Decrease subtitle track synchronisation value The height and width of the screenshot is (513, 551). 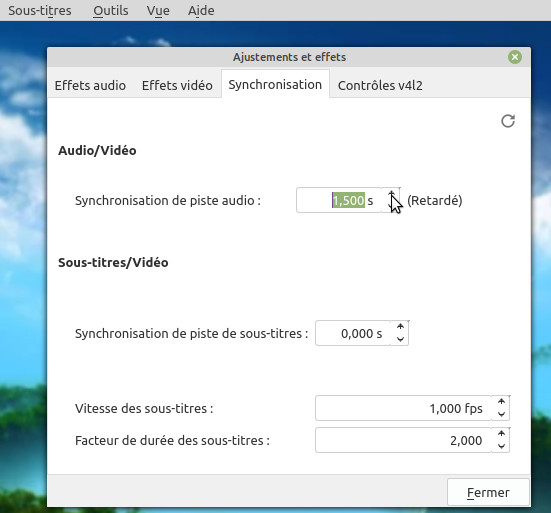coord(400,339)
